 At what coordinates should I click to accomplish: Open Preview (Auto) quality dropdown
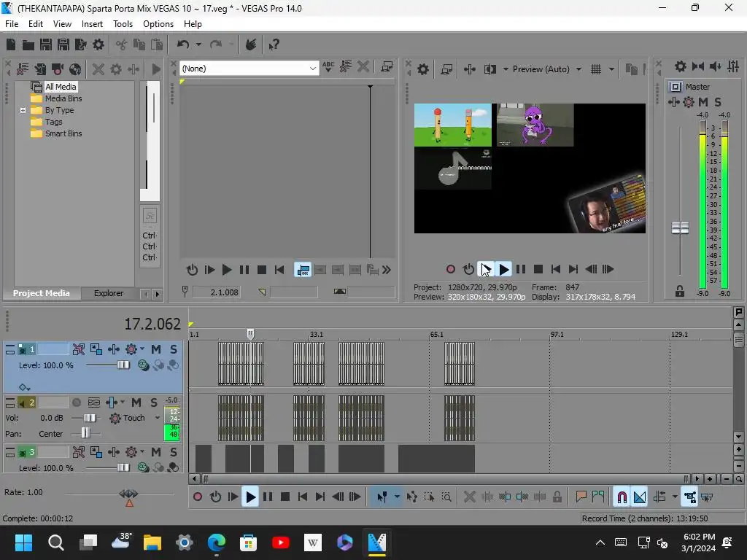click(578, 69)
